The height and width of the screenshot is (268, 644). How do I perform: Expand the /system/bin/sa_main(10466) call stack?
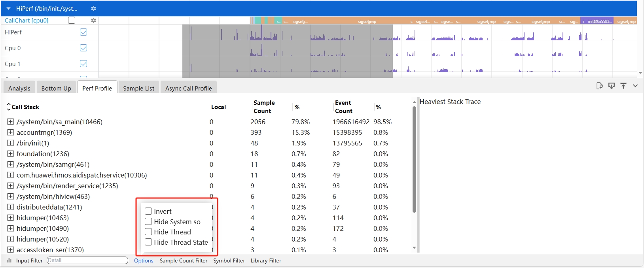(11, 122)
